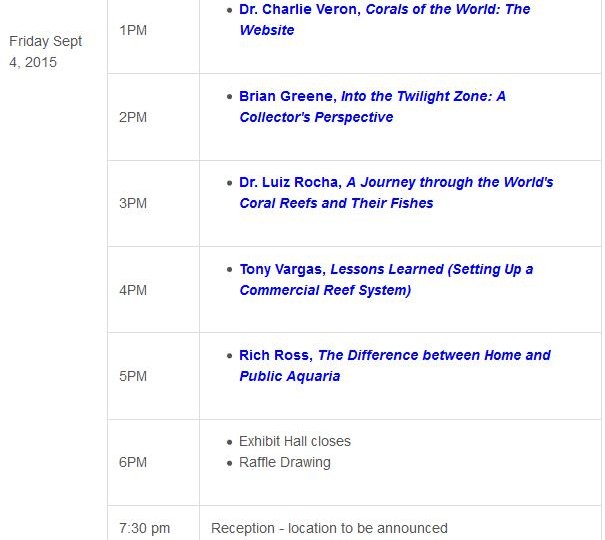605x540 pixels.
Task: Click the 'Website' word in Veron's talk title
Action: (x=267, y=30)
